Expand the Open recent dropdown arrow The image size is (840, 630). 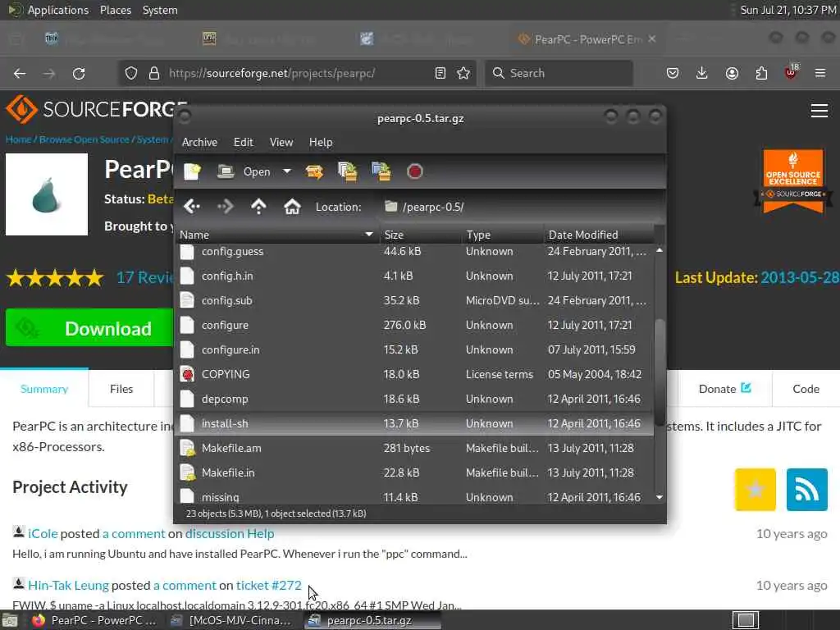coord(287,171)
